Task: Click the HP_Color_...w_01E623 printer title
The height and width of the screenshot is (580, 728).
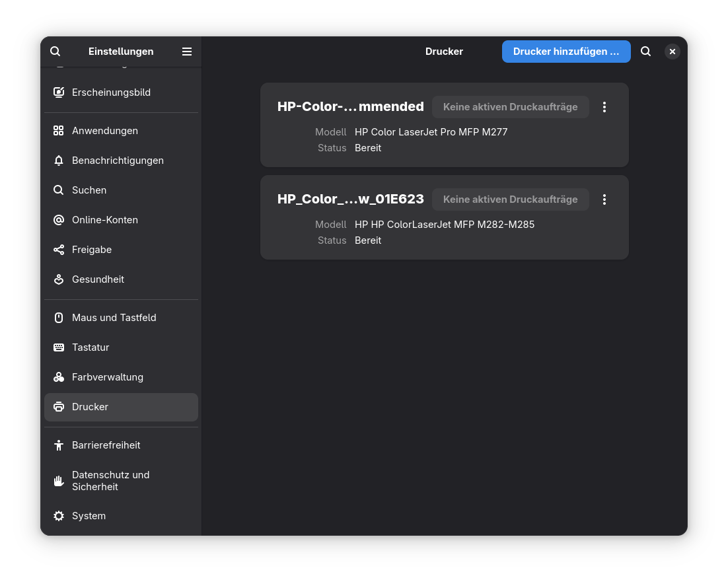Action: (351, 198)
